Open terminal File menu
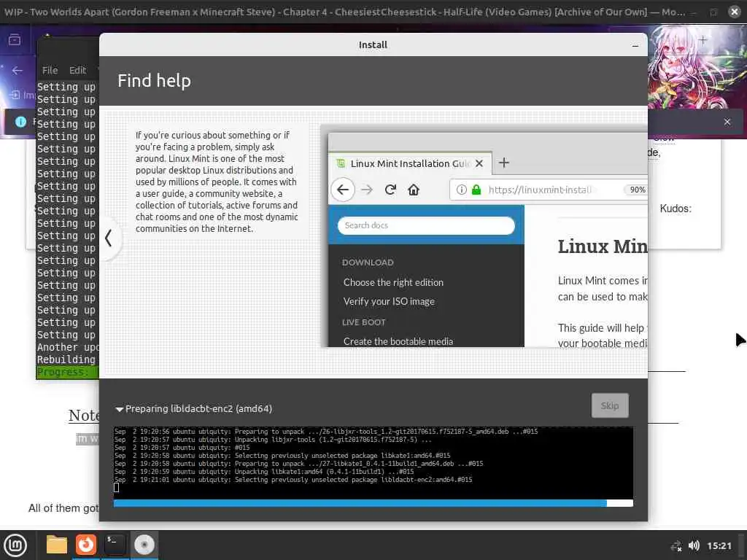Screen dimensions: 747x560 (x=50, y=71)
